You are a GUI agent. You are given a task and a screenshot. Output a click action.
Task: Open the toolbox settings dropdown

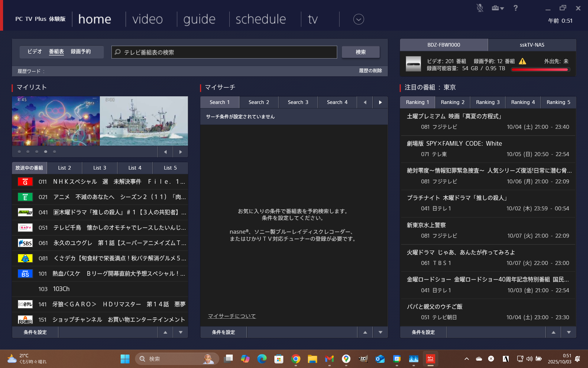[497, 8]
